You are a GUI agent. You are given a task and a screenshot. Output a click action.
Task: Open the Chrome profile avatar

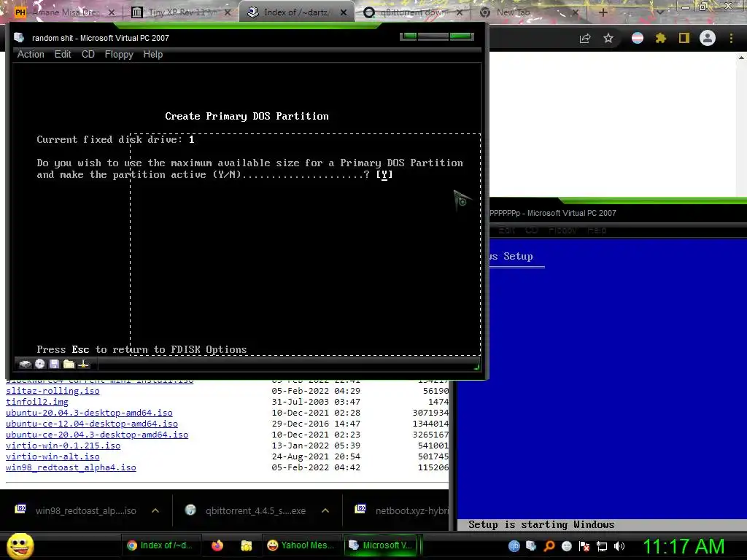[x=708, y=38]
